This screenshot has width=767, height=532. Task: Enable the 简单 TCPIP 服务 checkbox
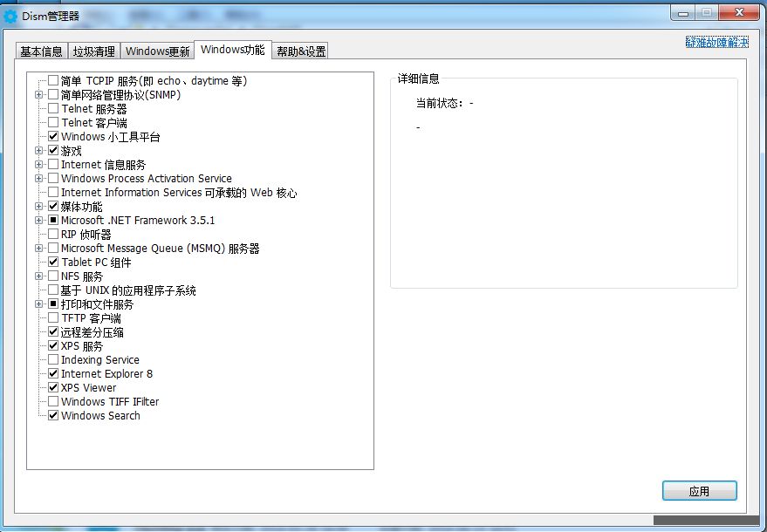point(53,80)
